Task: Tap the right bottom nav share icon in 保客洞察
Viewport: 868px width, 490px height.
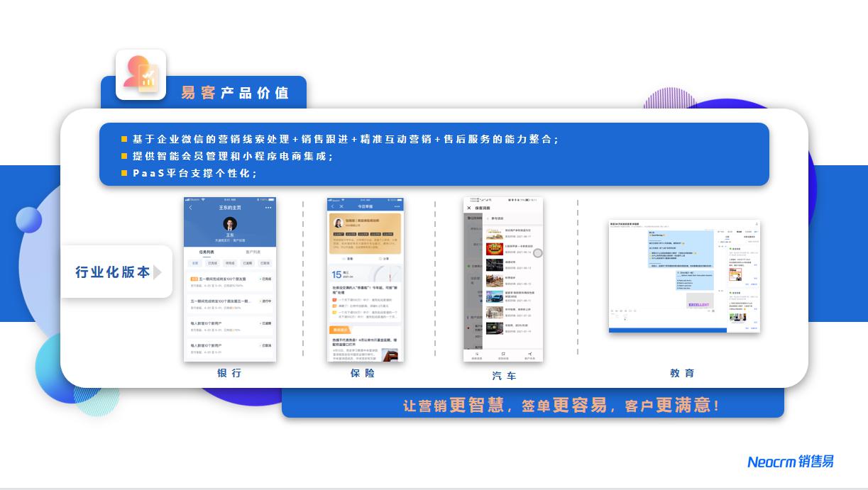Action: [529, 355]
